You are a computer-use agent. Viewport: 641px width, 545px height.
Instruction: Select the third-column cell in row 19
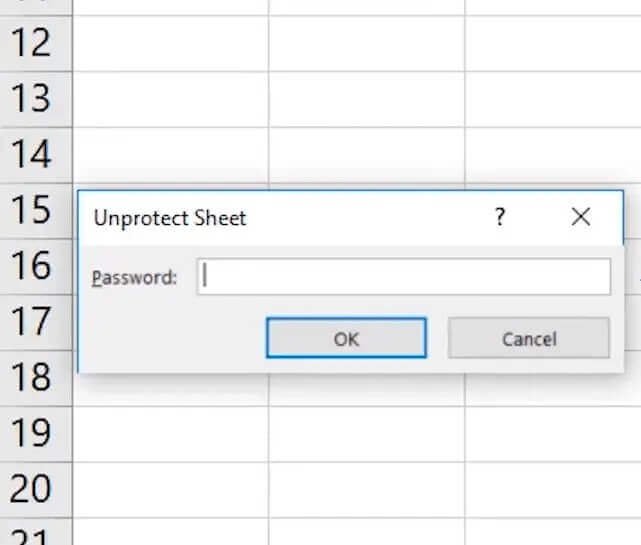click(553, 434)
